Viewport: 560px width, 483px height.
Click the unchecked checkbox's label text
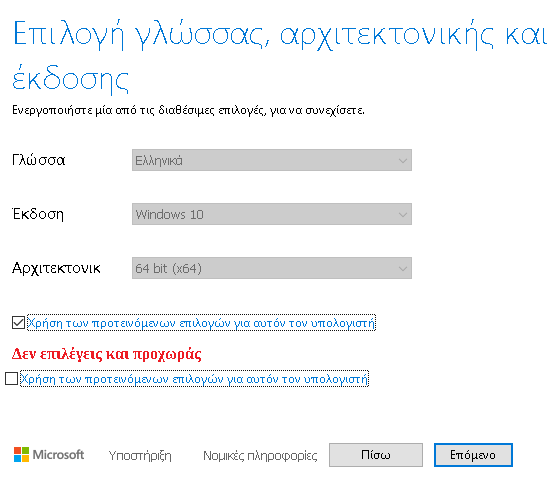pyautogui.click(x=194, y=378)
